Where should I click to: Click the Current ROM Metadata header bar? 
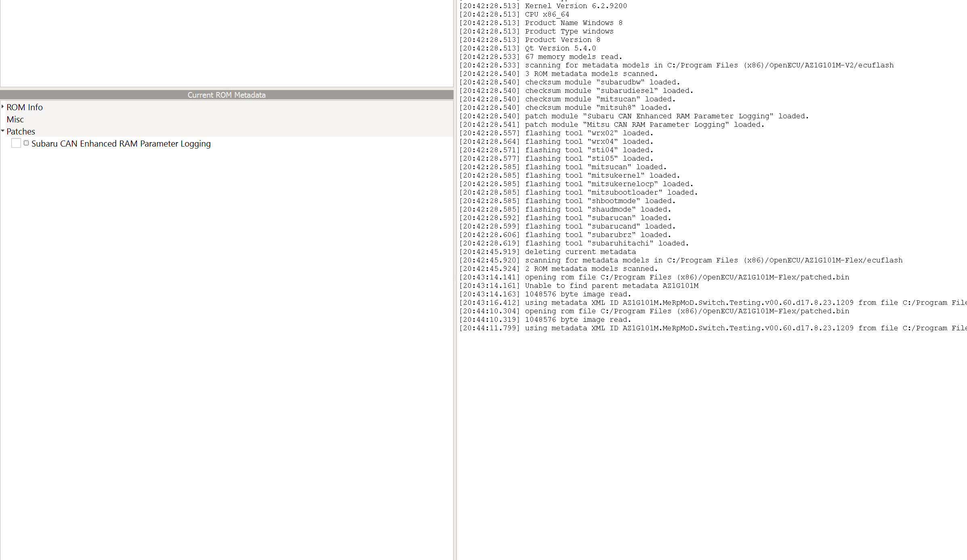[x=227, y=95]
